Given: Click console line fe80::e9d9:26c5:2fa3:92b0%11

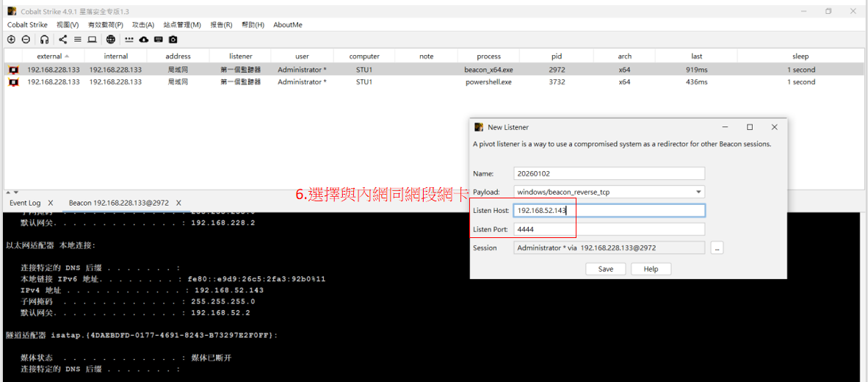Looking at the screenshot, I should (173, 279).
